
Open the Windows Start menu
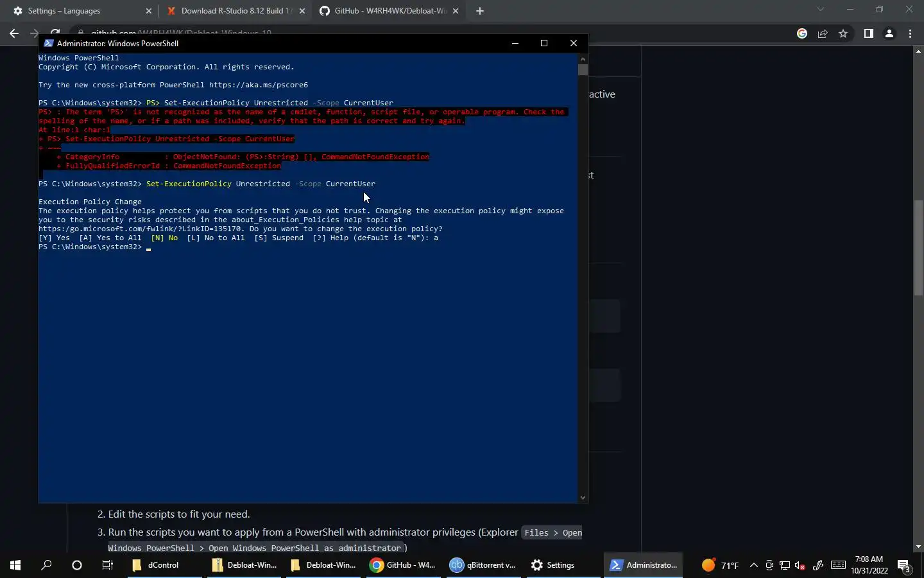pos(15,565)
